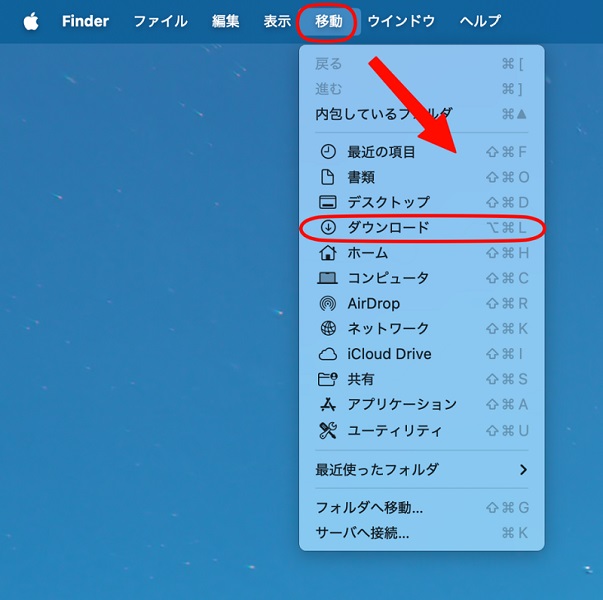Open the ヘルプ menu
This screenshot has width=603, height=600.
(x=480, y=21)
